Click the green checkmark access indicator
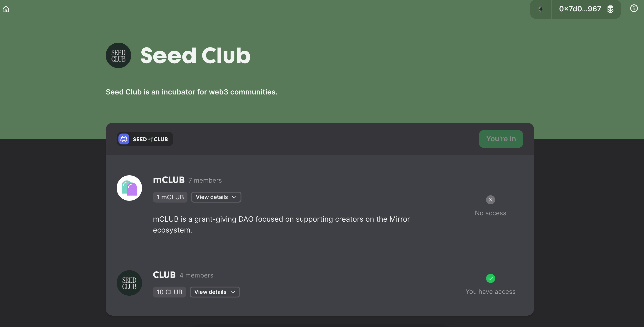Screen dimensions: 644x327 [490, 278]
